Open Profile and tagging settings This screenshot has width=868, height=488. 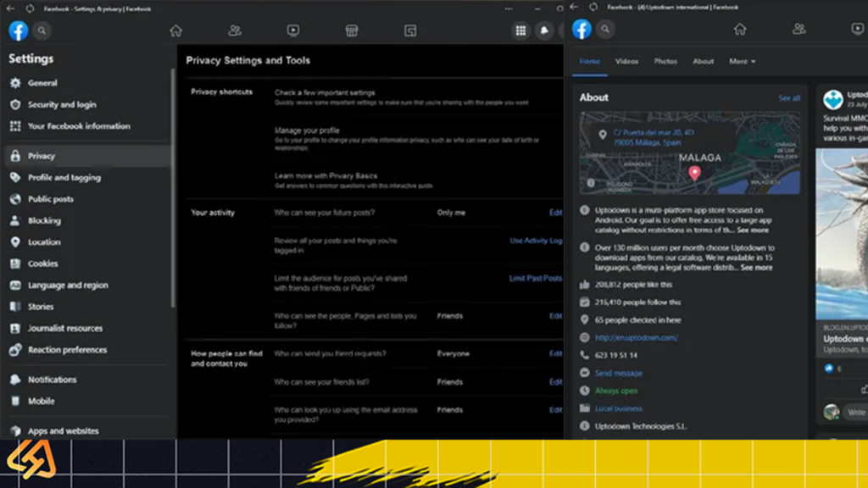tap(64, 178)
